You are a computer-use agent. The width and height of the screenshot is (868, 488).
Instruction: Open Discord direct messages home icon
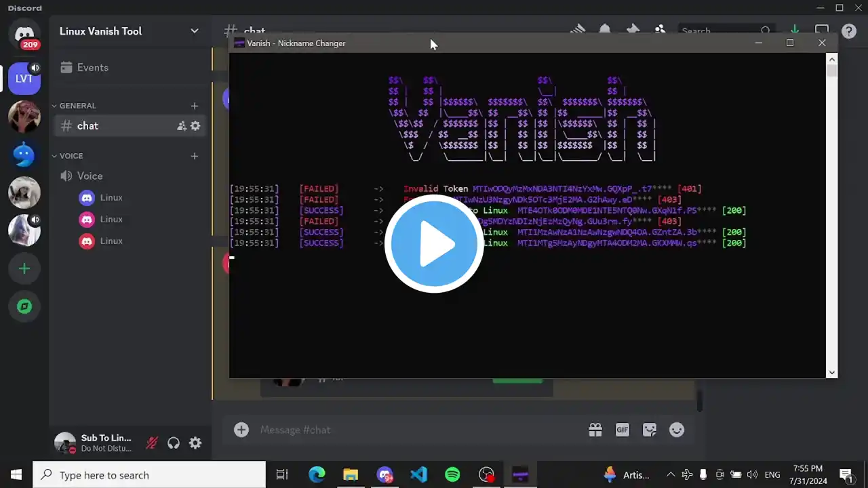(24, 34)
